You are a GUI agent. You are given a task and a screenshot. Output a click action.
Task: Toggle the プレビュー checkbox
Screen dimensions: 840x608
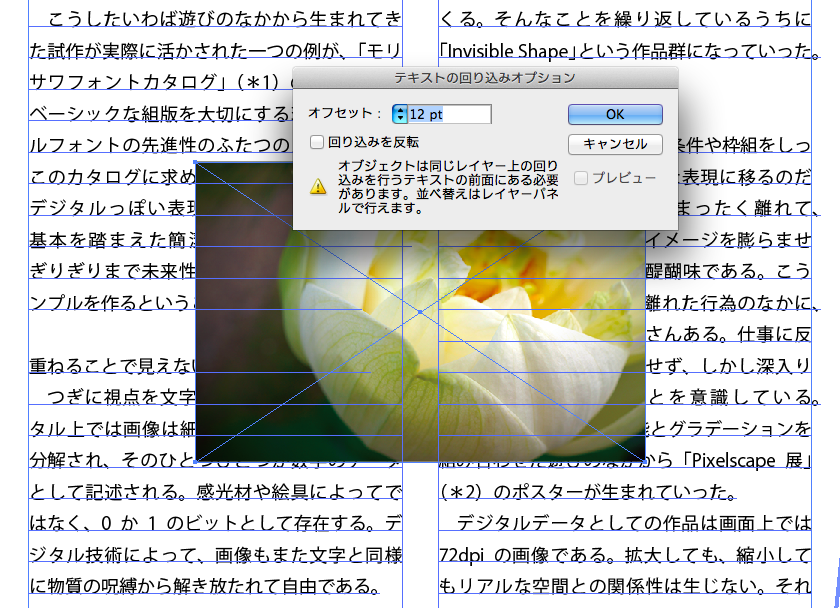pos(581,178)
